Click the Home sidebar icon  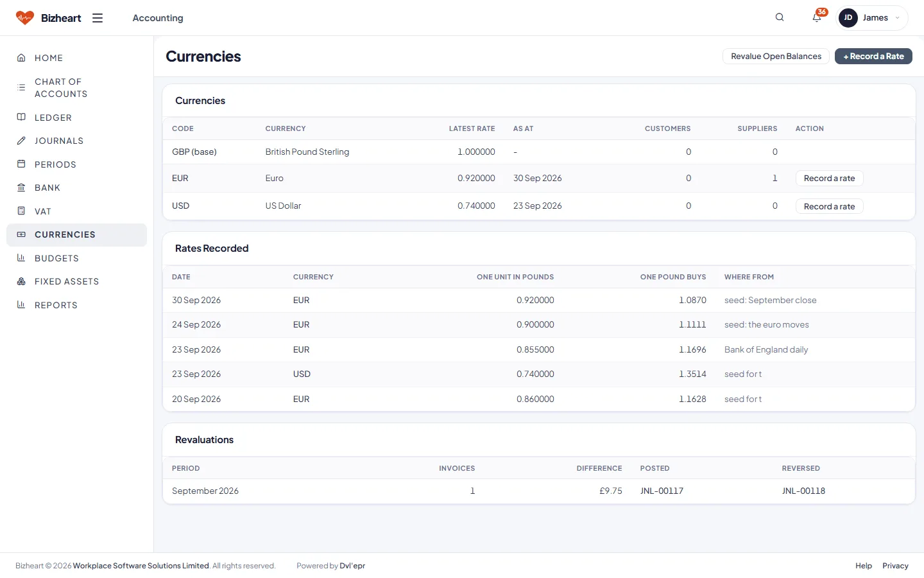tap(21, 58)
